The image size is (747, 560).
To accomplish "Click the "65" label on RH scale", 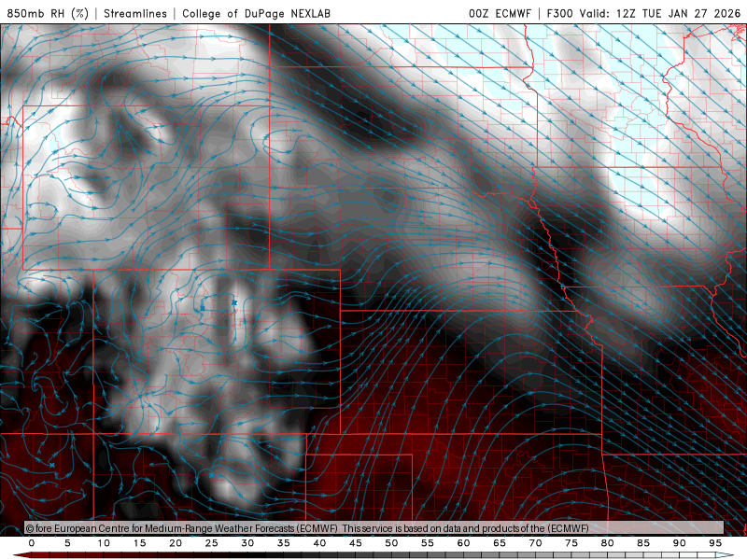I will (500, 543).
